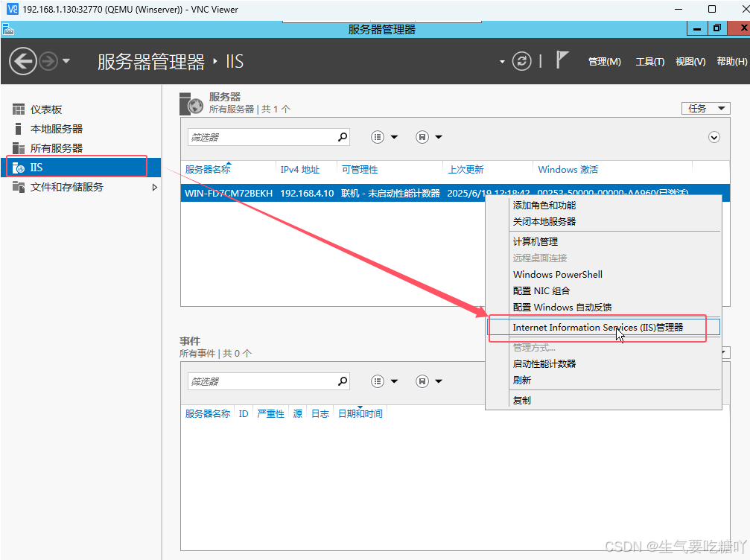The width and height of the screenshot is (750, 560).
Task: Choose Windows PowerShell from context menu
Action: (x=558, y=275)
